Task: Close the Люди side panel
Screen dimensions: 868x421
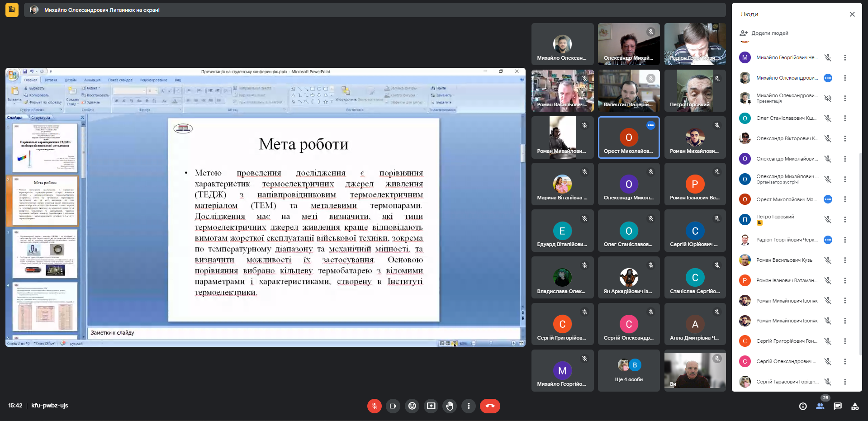Action: 852,14
